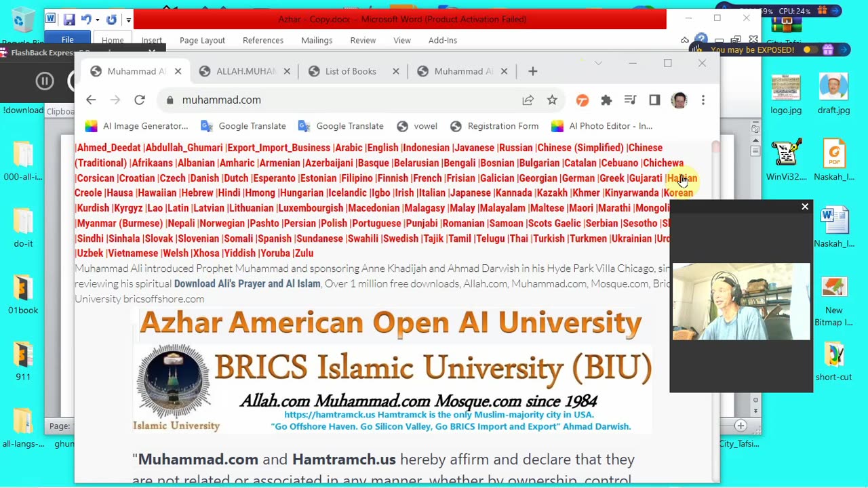
Task: Open Word Page Layout tab
Action: 202,41
